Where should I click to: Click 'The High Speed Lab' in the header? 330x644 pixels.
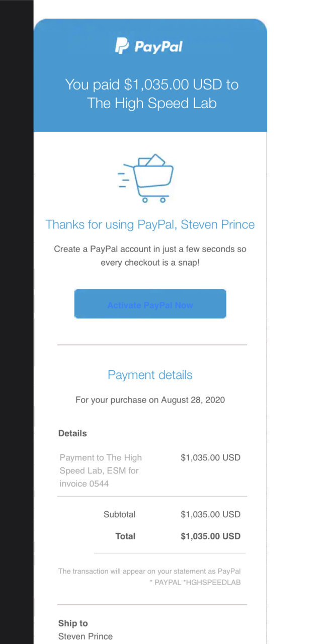pos(151,104)
